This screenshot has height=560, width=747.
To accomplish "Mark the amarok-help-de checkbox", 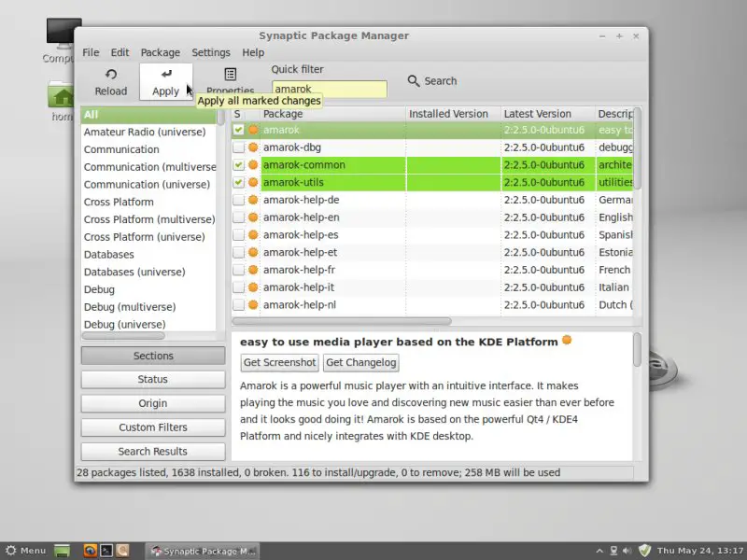I will [x=238, y=200].
